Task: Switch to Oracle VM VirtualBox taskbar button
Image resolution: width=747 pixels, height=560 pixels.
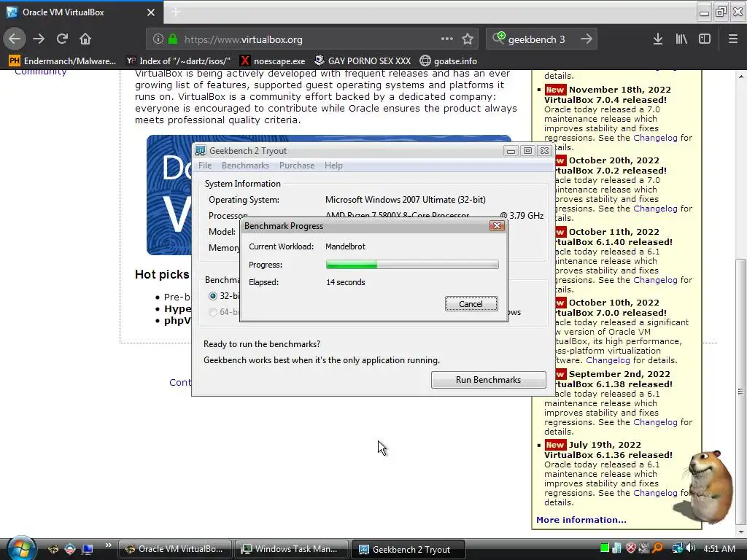Action: (174, 549)
